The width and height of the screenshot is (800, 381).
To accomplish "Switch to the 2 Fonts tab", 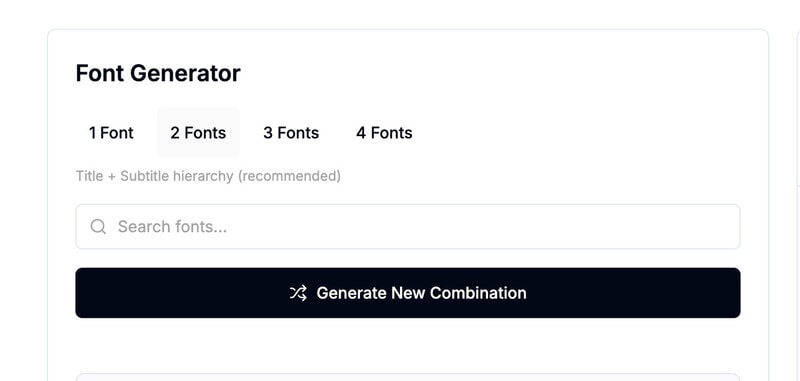I will point(198,133).
